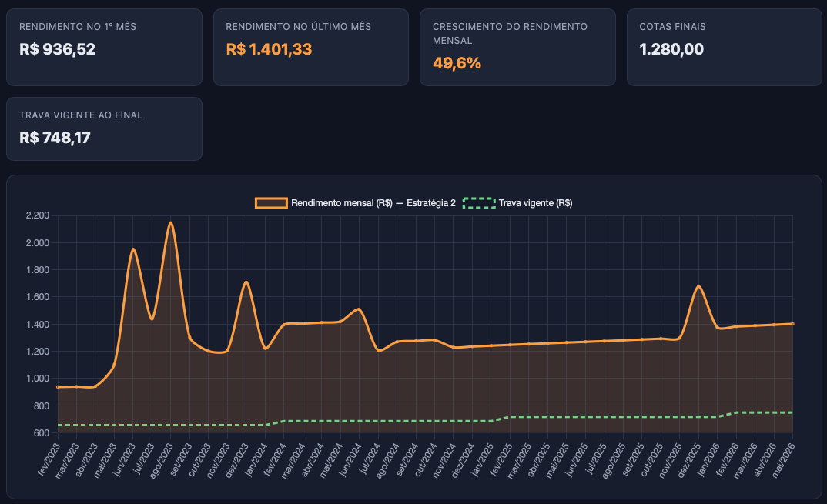This screenshot has height=504, width=827.
Task: Click legend label 'Rendimento mensal (R$) — Estratégia 2'
Action: [373, 203]
